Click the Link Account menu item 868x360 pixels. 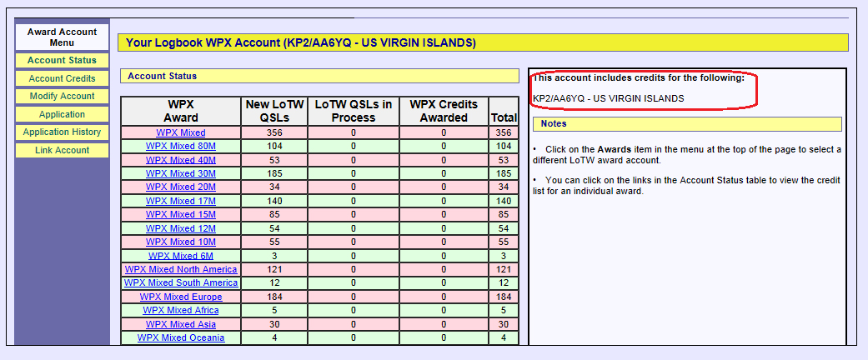pos(62,150)
